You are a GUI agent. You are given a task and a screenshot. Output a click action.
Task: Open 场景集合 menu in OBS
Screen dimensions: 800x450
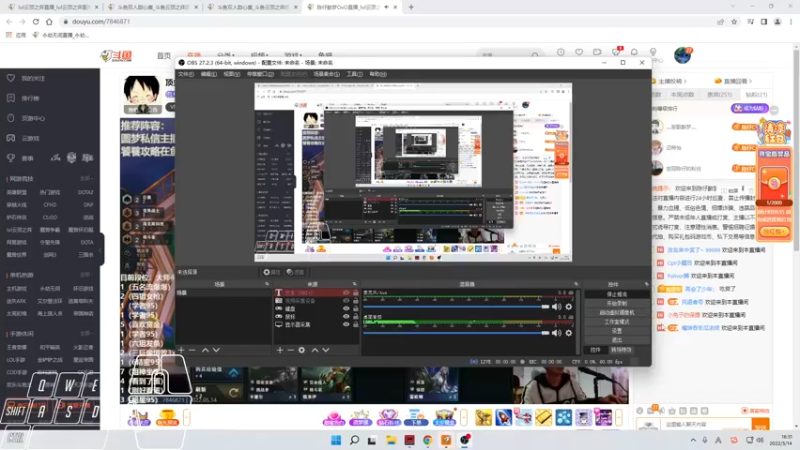coord(327,74)
